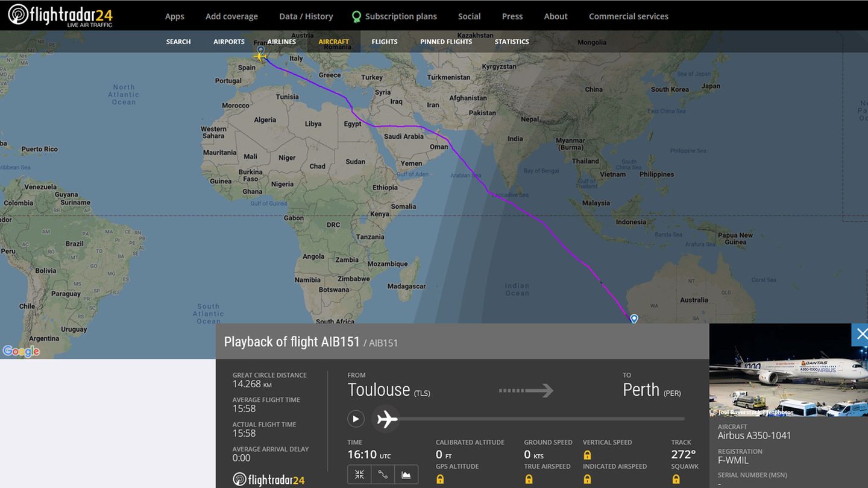Click the Toulouse (TLS) origin label
This screenshot has height=488, width=868.
(389, 390)
